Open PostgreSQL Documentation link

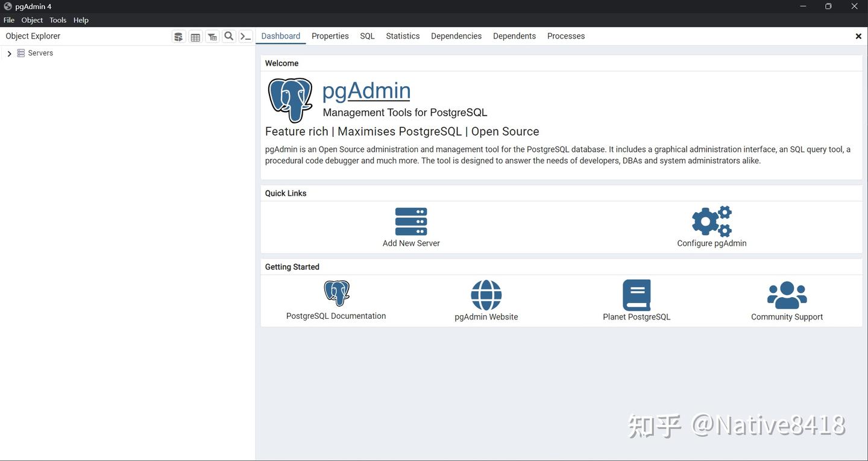tap(336, 293)
